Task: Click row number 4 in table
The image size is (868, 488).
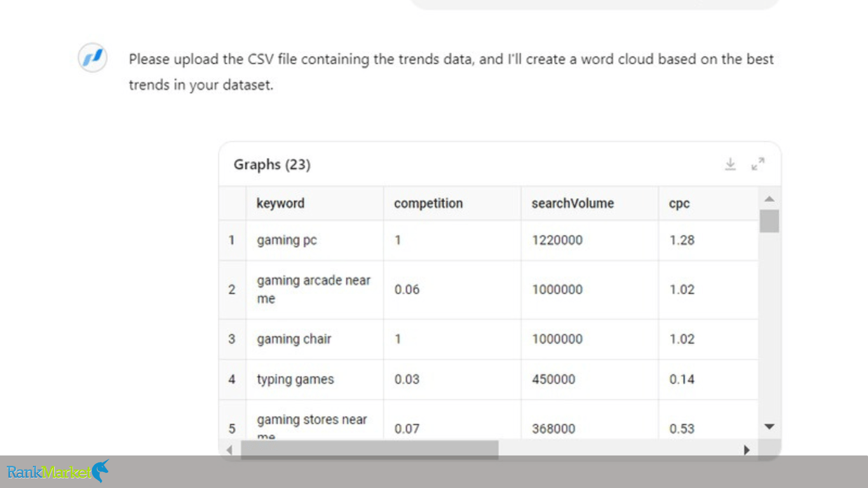Action: tap(232, 379)
